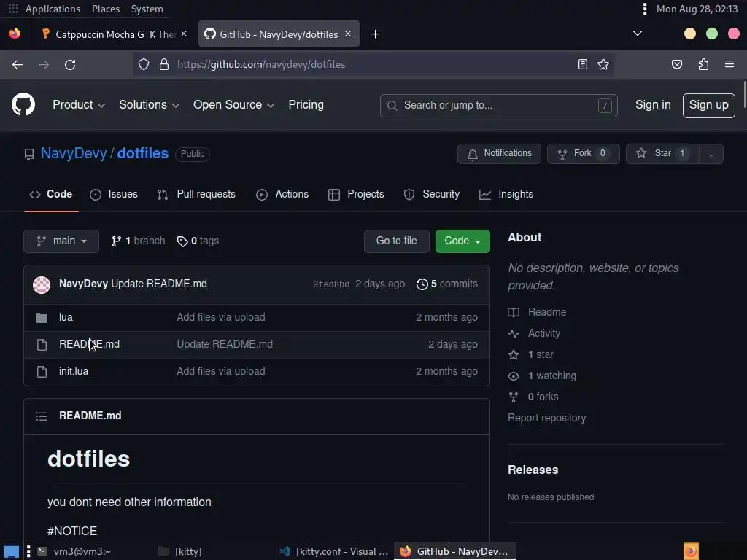Expand the Product menu
This screenshot has height=560, width=747.
(79, 105)
